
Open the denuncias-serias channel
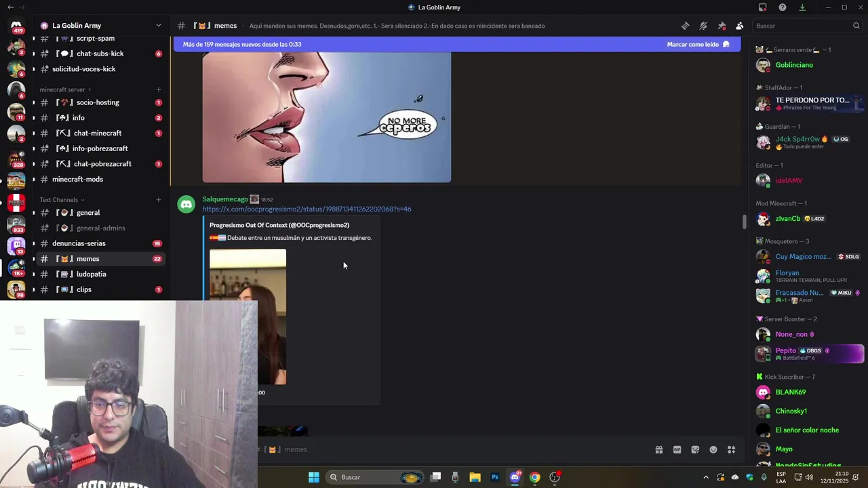(x=100, y=243)
